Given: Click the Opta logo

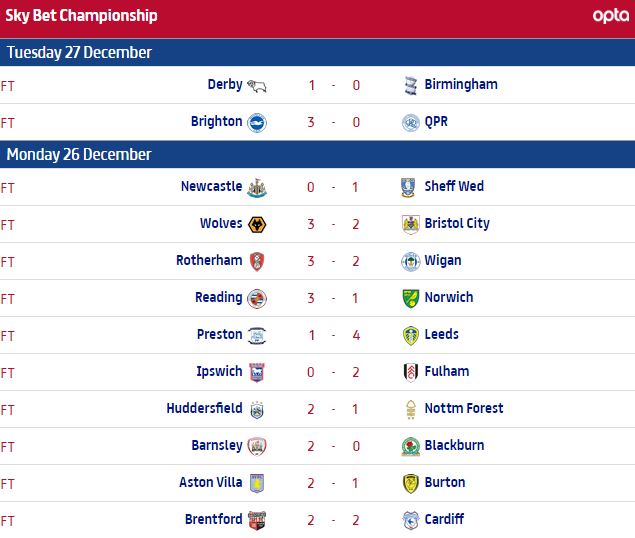Looking at the screenshot, I should [610, 16].
